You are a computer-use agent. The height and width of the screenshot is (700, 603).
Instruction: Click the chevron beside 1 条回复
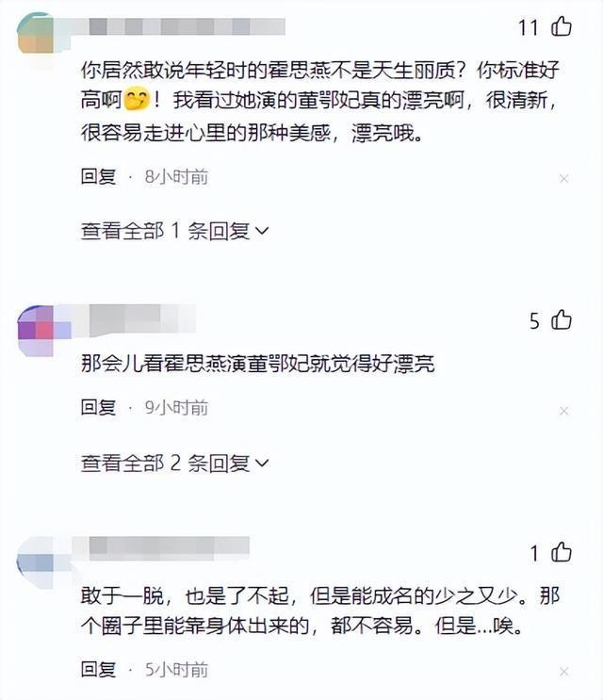tap(262, 231)
